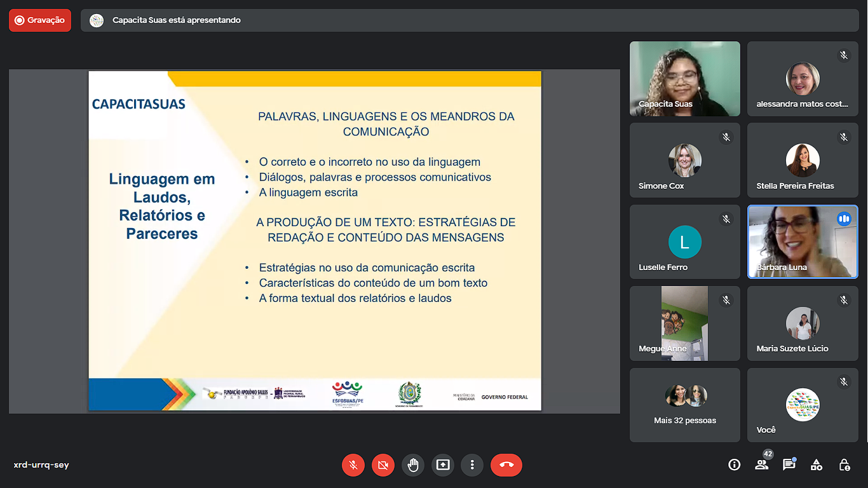Click the muted mic icon on Simone Cox
This screenshot has width=868, height=488.
tap(726, 137)
